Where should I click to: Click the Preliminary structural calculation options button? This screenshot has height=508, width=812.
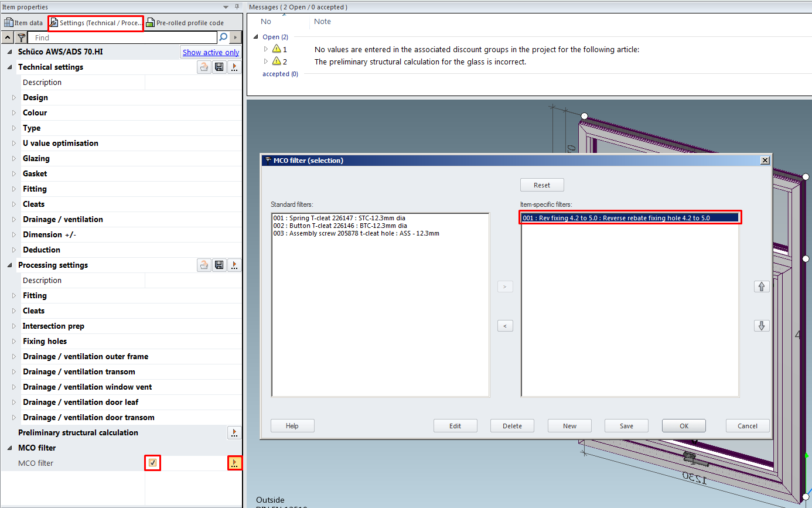[234, 433]
